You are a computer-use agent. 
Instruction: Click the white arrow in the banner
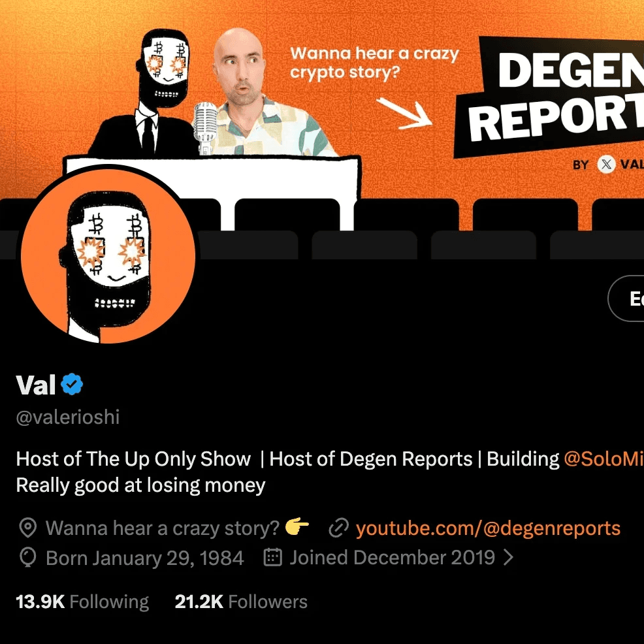[x=404, y=113]
